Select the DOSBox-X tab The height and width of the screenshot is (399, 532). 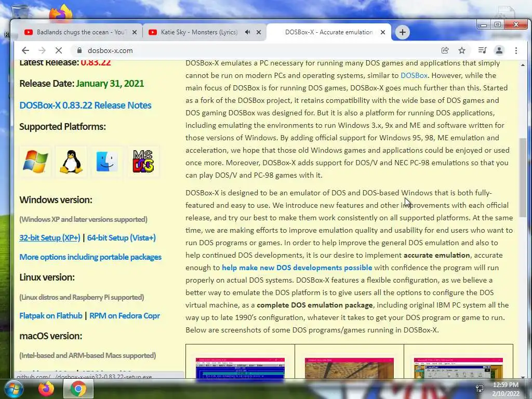pos(328,32)
